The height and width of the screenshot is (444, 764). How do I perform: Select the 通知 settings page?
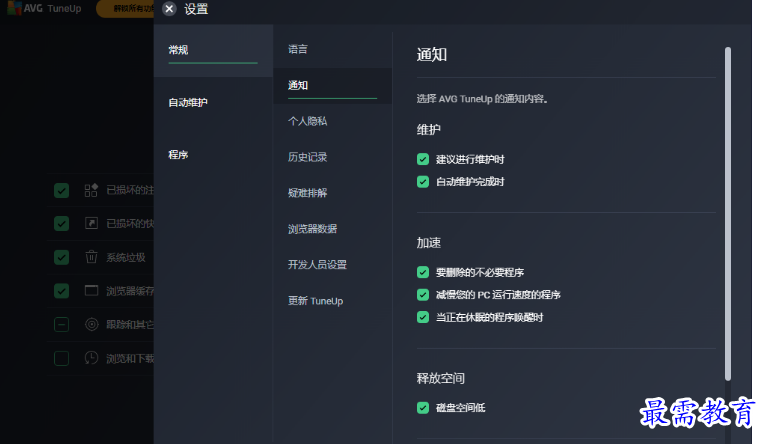pos(332,85)
